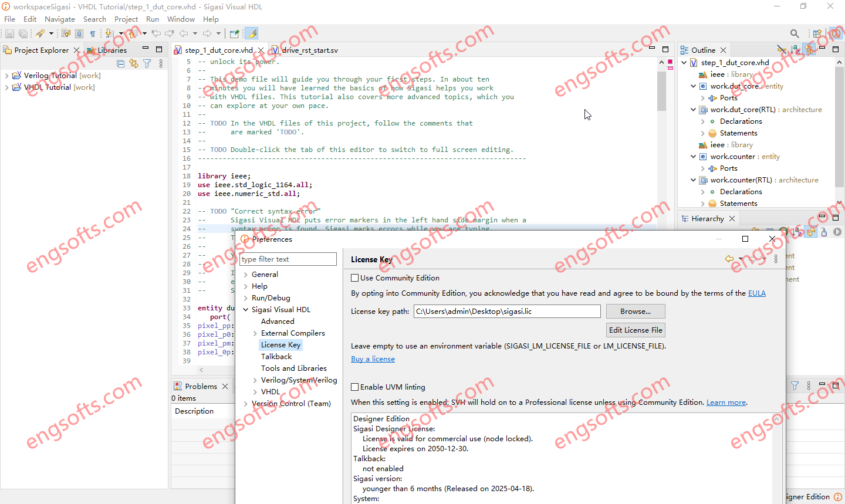Click Problems view filter icon
The width and height of the screenshot is (845, 504).
point(795,385)
